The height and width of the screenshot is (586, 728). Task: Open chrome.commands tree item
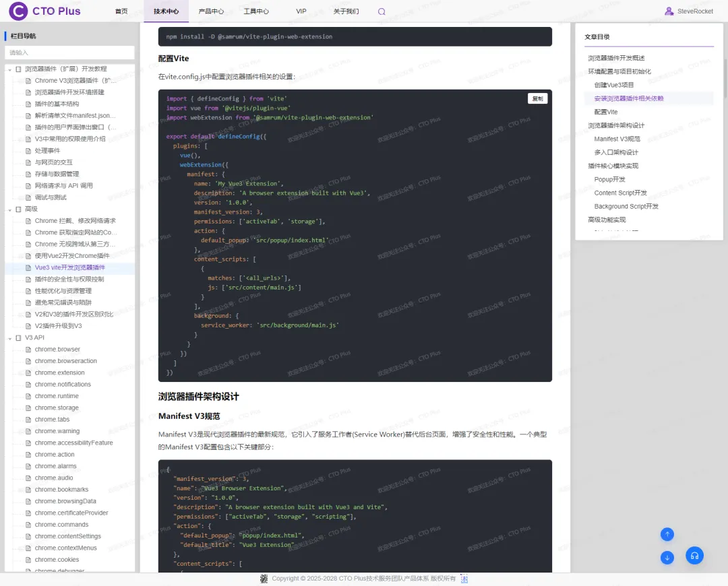[x=61, y=525]
